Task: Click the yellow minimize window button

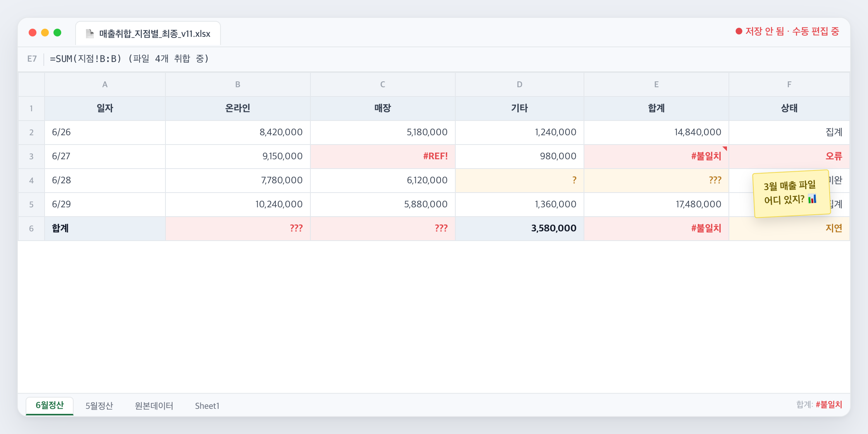Action: pyautogui.click(x=45, y=33)
